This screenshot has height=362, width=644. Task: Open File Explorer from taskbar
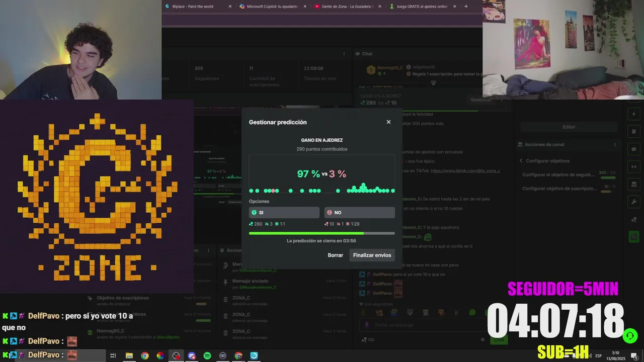pos(129,355)
